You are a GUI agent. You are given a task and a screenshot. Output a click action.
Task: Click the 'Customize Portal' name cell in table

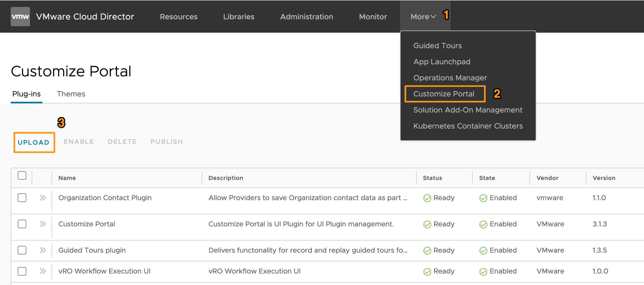click(x=87, y=224)
